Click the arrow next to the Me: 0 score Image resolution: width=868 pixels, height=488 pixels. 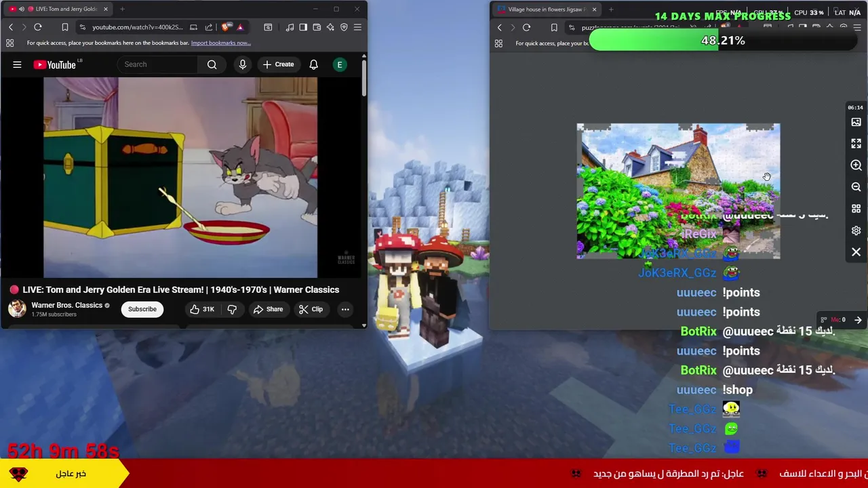[858, 320]
